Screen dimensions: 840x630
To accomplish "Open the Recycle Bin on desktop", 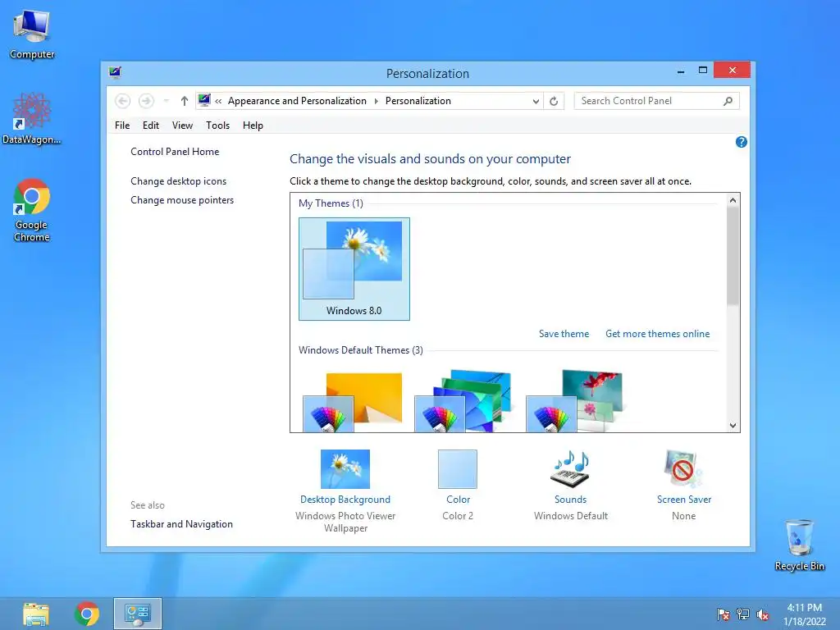I will point(799,545).
